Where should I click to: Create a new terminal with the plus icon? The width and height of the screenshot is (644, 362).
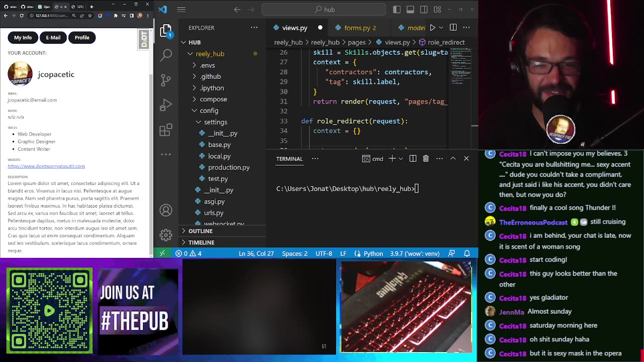coord(392,158)
